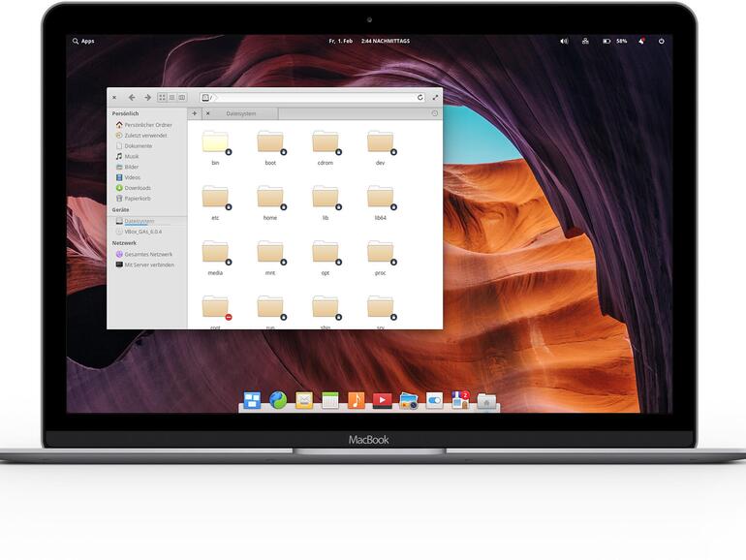Open System Settings from dock

[x=434, y=400]
